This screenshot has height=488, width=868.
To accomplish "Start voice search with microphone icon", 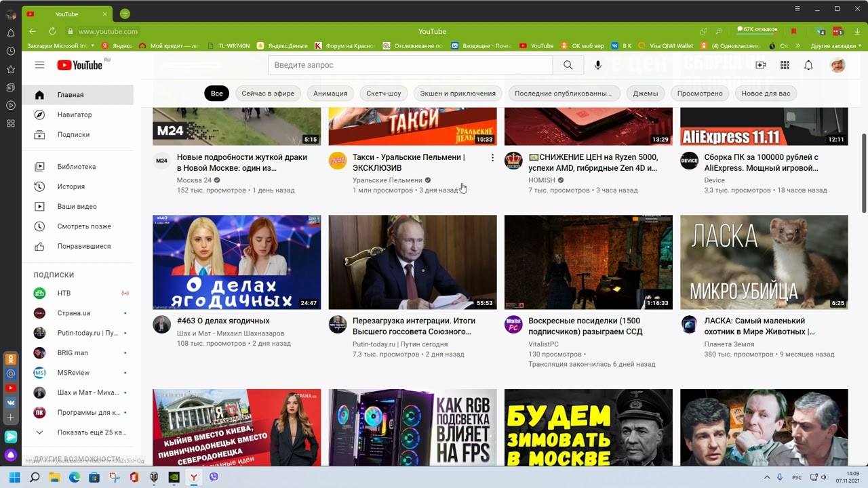I will pos(598,65).
